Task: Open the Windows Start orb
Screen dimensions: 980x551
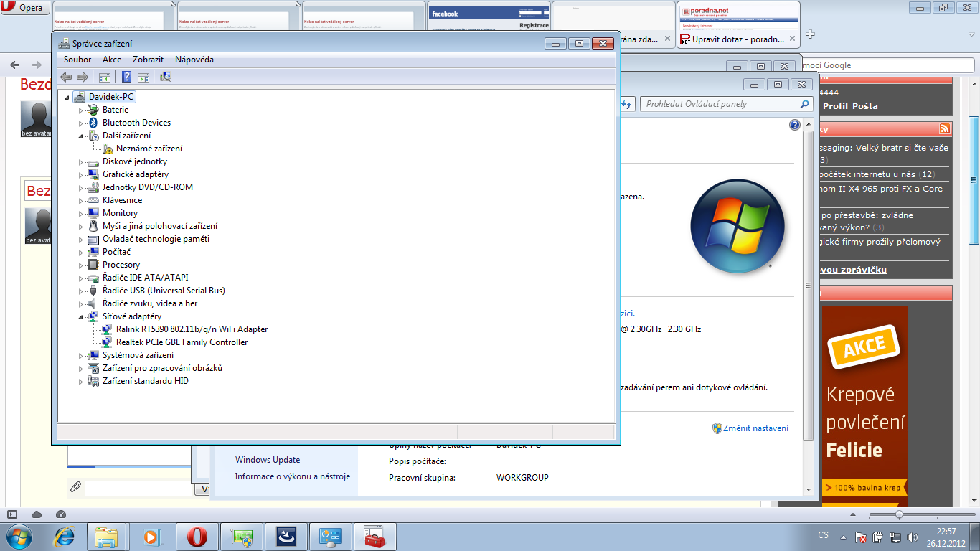Action: pyautogui.click(x=19, y=536)
